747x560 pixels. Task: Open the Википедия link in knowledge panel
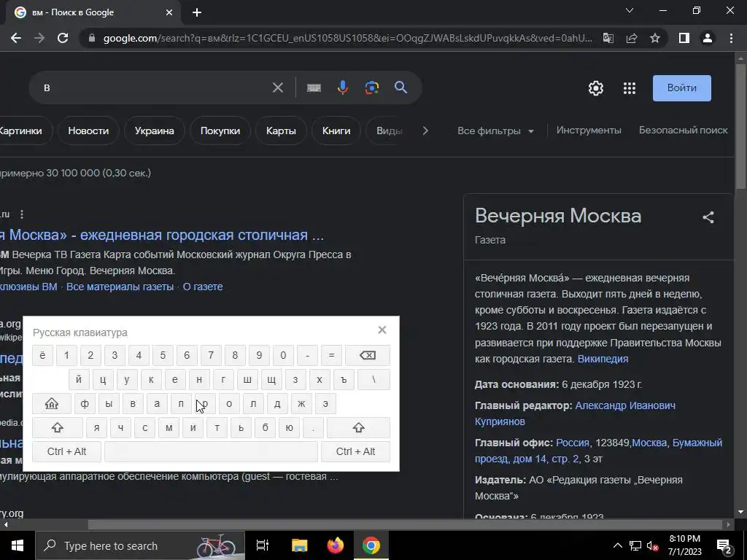click(x=603, y=359)
